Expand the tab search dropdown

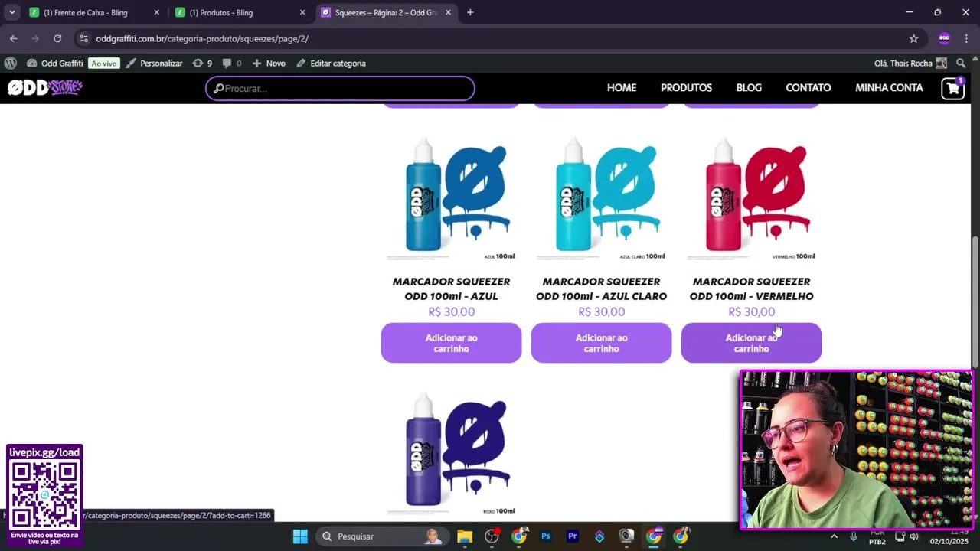point(11,12)
